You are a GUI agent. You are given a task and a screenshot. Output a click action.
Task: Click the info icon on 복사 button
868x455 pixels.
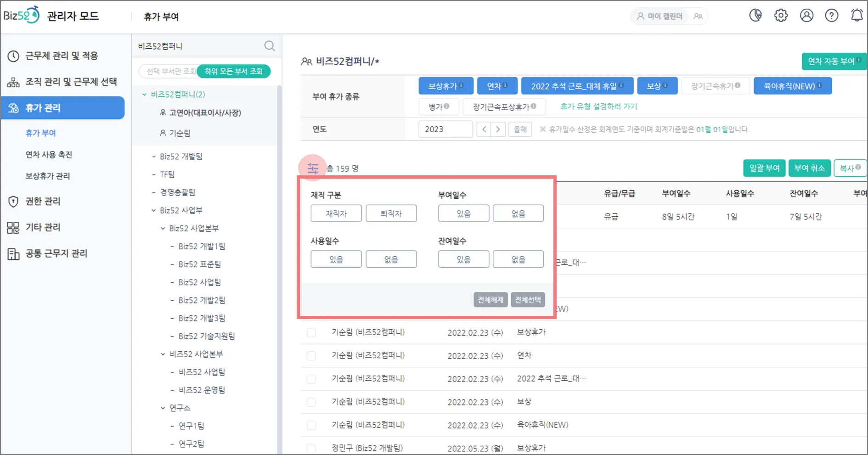pyautogui.click(x=858, y=167)
